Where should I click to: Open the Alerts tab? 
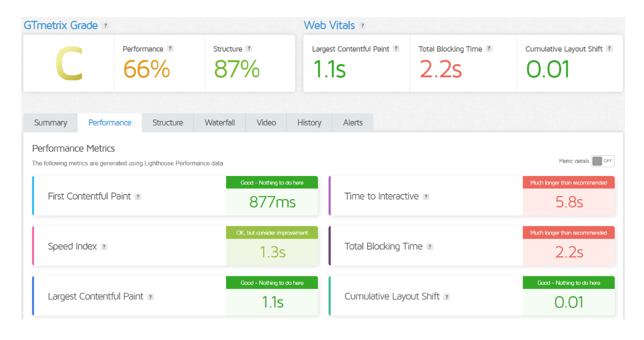(353, 123)
